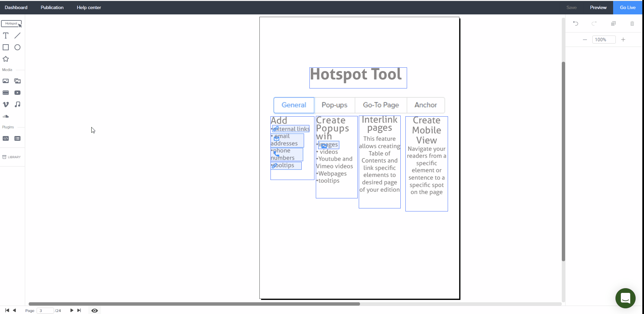644x314 pixels.
Task: Click the page number input field
Action: click(x=45, y=311)
